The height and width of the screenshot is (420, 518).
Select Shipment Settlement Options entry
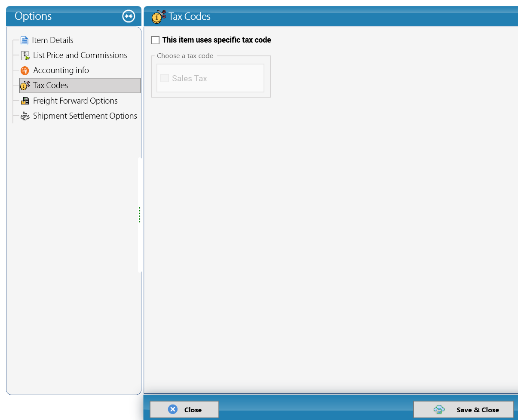pyautogui.click(x=85, y=116)
